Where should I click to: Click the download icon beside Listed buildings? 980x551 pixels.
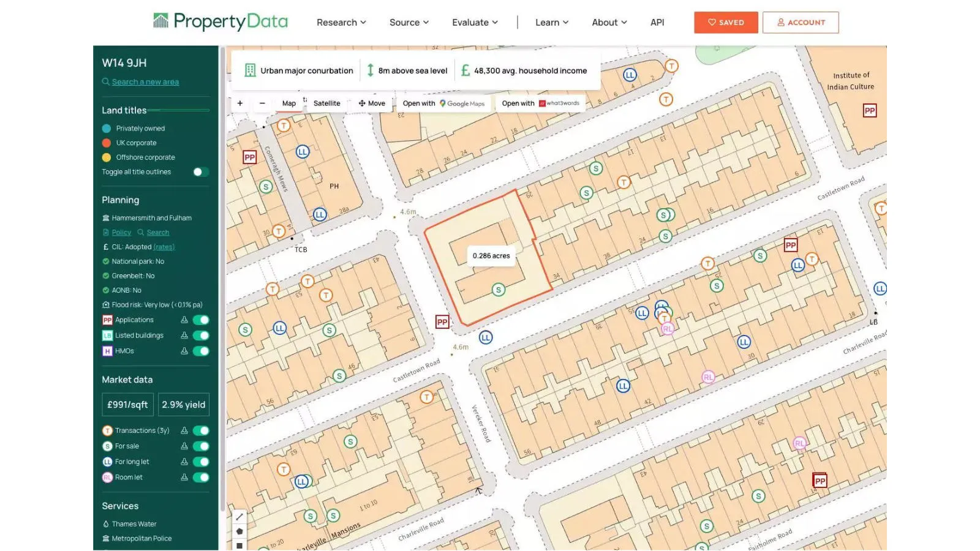(184, 335)
